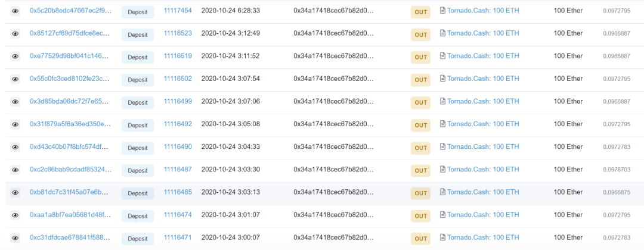Click eye icon for 0xaa1a8bf7ea05681d48f
Viewport: 644px width, 250px height.
click(x=15, y=215)
